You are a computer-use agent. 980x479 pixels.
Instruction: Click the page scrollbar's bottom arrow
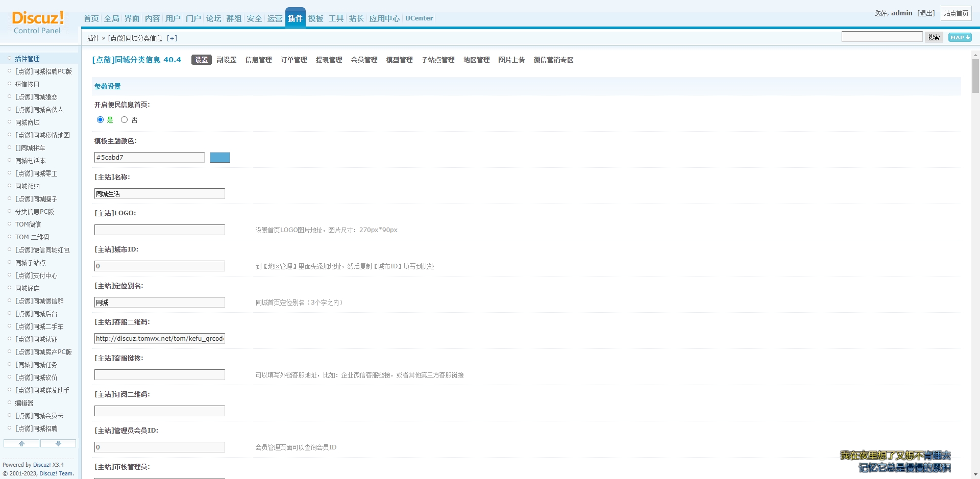[x=975, y=474]
